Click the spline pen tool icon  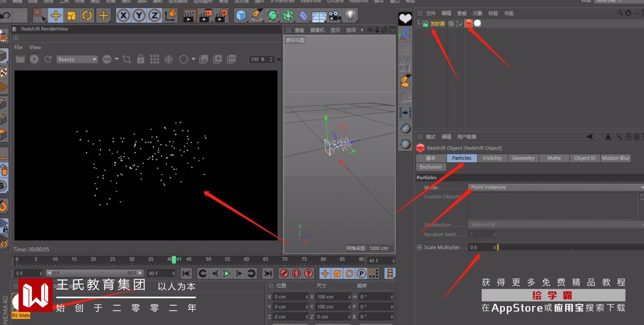tap(256, 16)
